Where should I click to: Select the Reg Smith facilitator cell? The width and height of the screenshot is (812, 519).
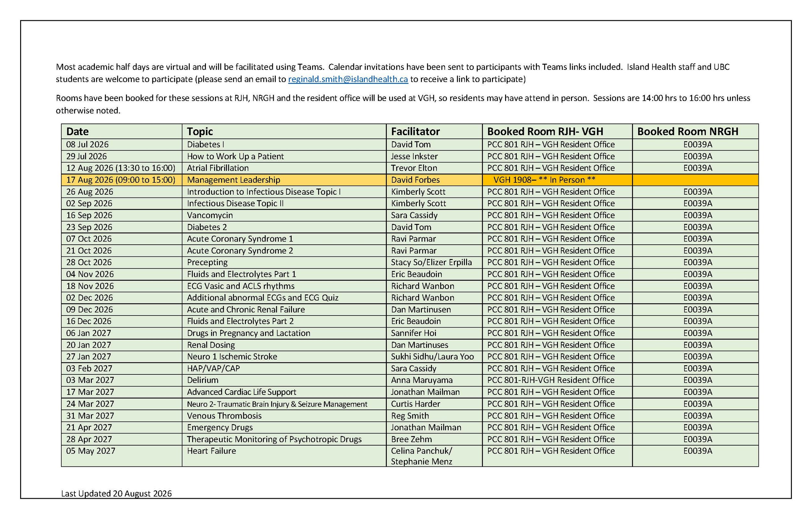coord(434,416)
